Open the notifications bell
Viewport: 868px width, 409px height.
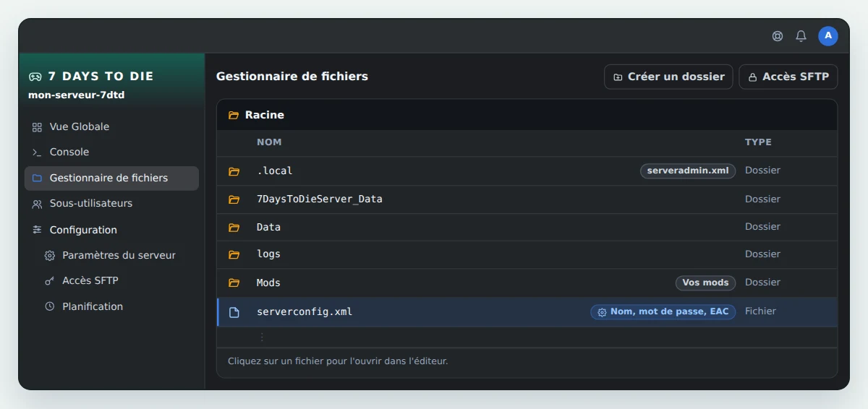[801, 36]
